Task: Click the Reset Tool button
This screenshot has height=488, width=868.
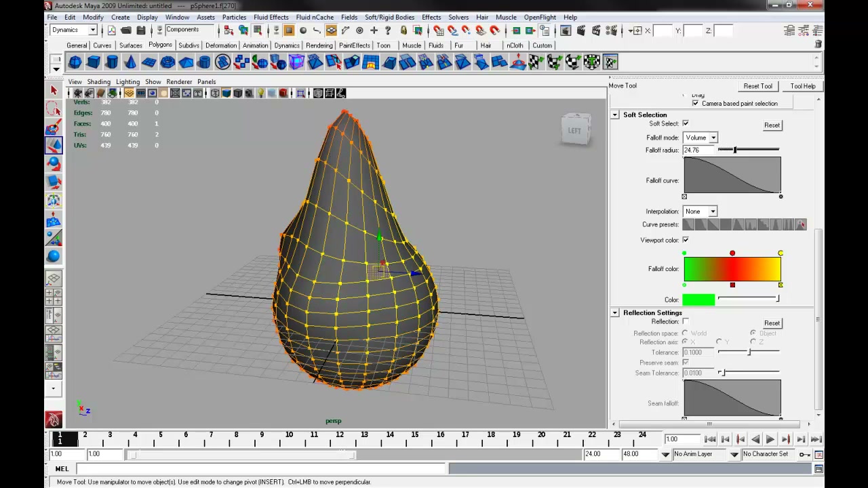Action: (x=757, y=86)
